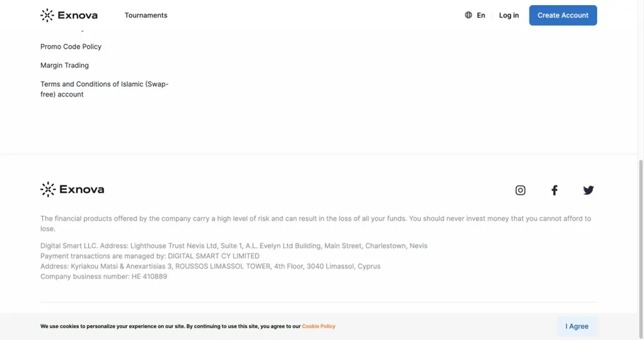
Task: Open the En language selector
Action: [x=481, y=15]
